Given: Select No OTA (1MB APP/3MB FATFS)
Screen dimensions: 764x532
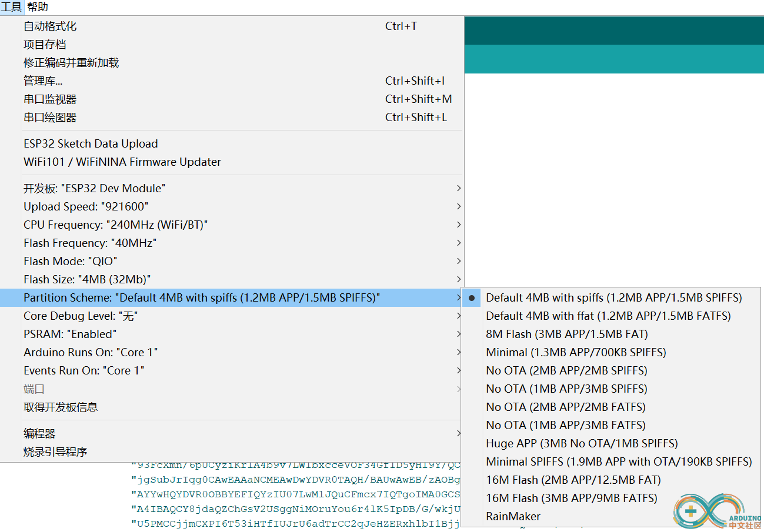Looking at the screenshot, I should tap(611, 426).
